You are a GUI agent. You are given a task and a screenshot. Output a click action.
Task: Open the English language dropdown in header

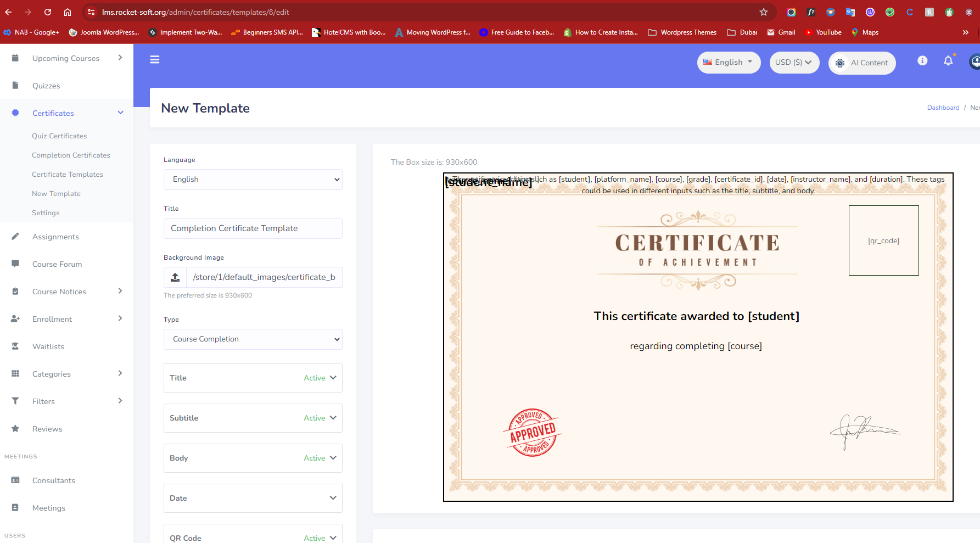(729, 62)
